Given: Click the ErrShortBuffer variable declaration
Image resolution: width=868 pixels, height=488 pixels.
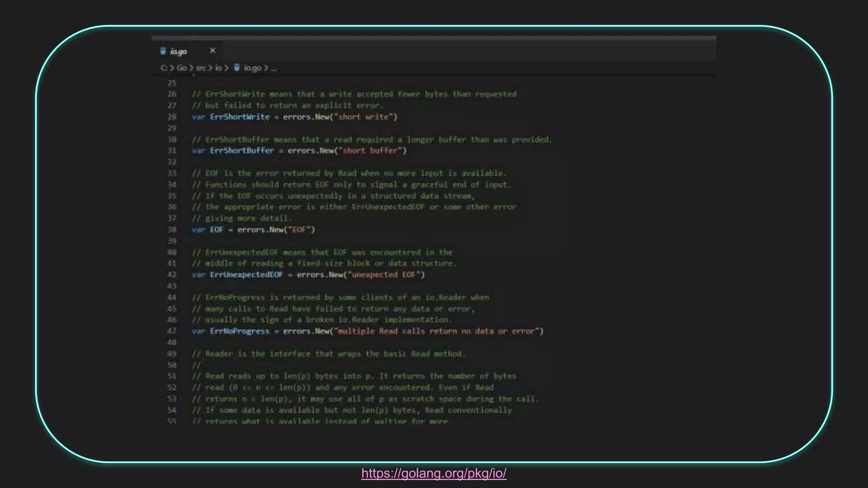Looking at the screenshot, I should coord(242,150).
